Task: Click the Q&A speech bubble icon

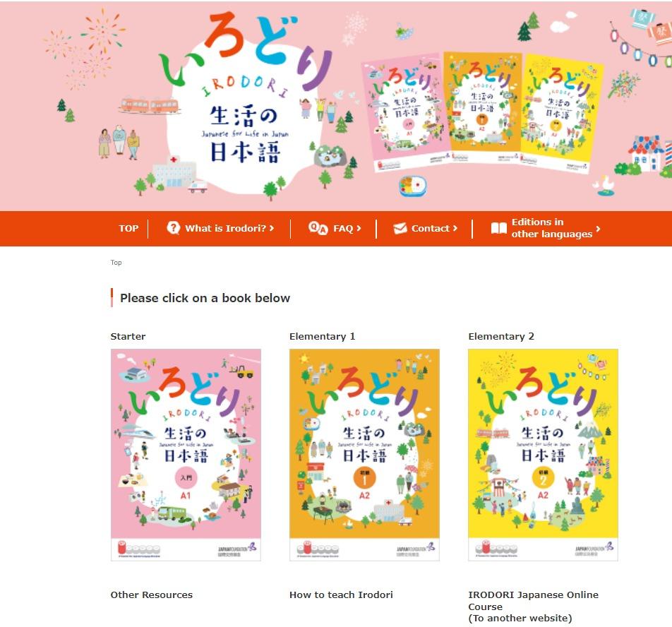Action: point(318,227)
